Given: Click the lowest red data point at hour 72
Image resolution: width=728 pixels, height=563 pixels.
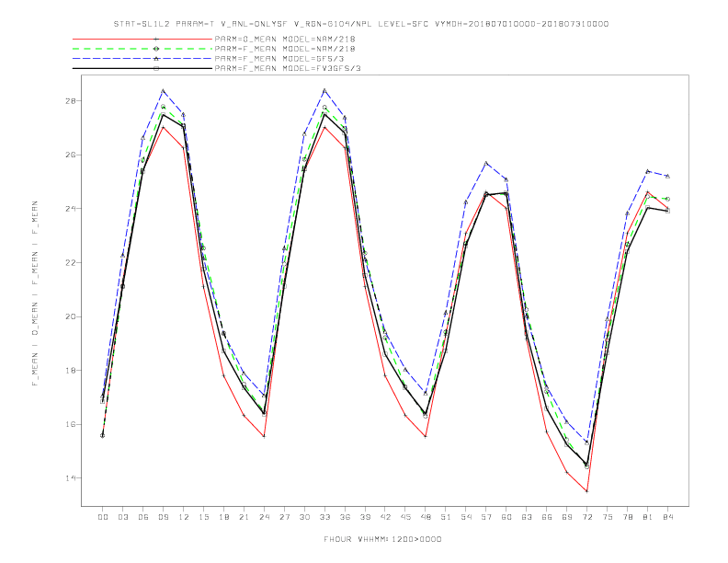Looking at the screenshot, I should pyautogui.click(x=587, y=491).
